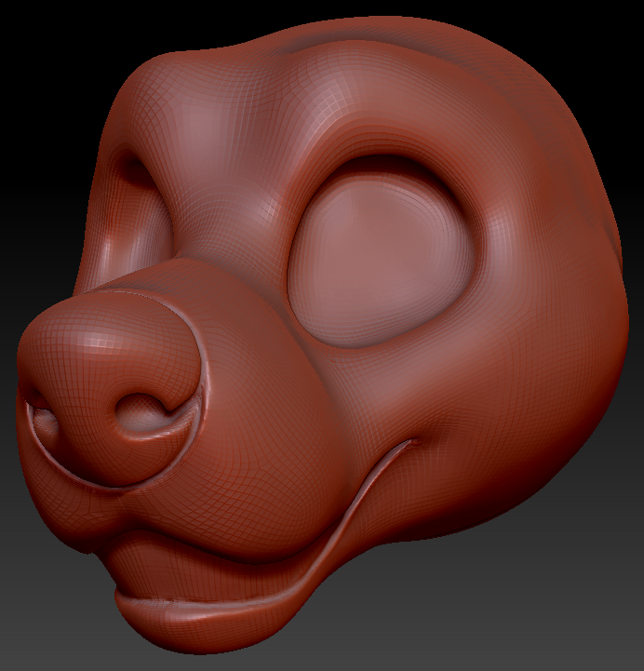The width and height of the screenshot is (644, 671).
Task: Click the visible nostril opening on the nose
Action: [x=143, y=415]
